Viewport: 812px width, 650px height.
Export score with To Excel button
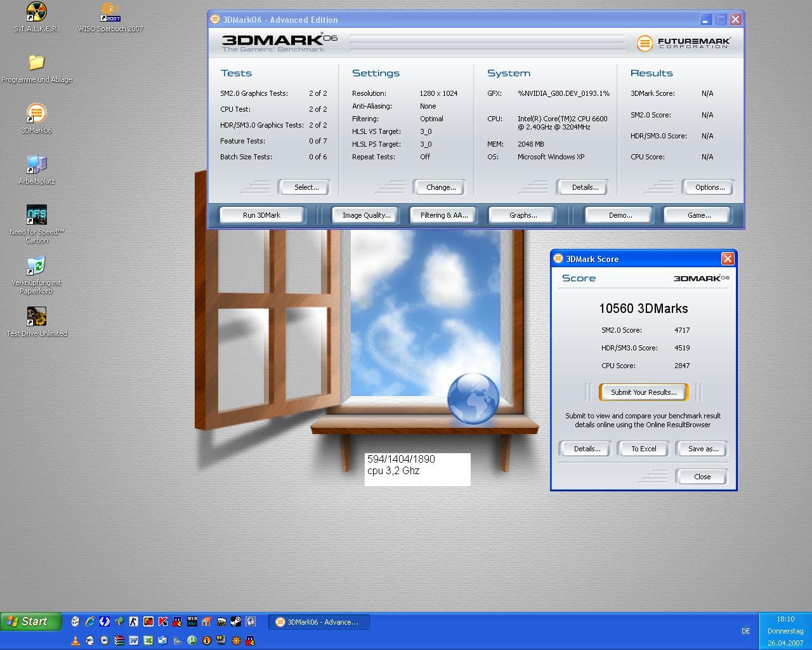pos(643,449)
